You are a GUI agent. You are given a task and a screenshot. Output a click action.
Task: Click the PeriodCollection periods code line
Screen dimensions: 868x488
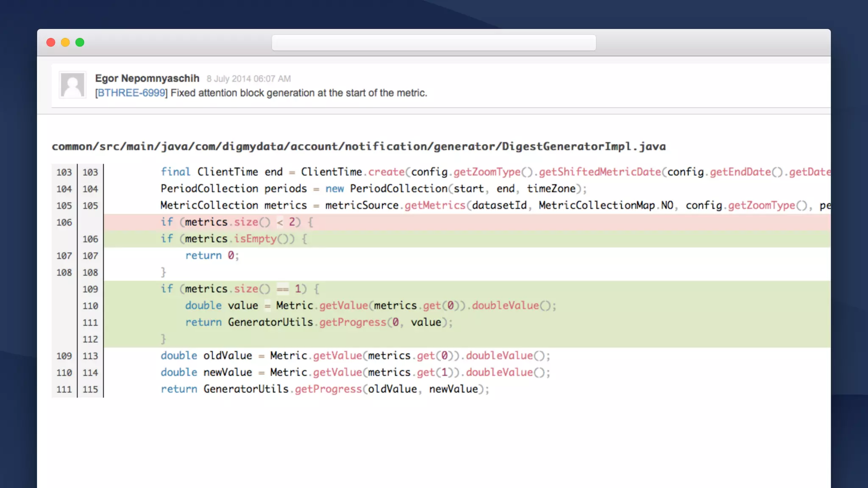click(x=373, y=189)
